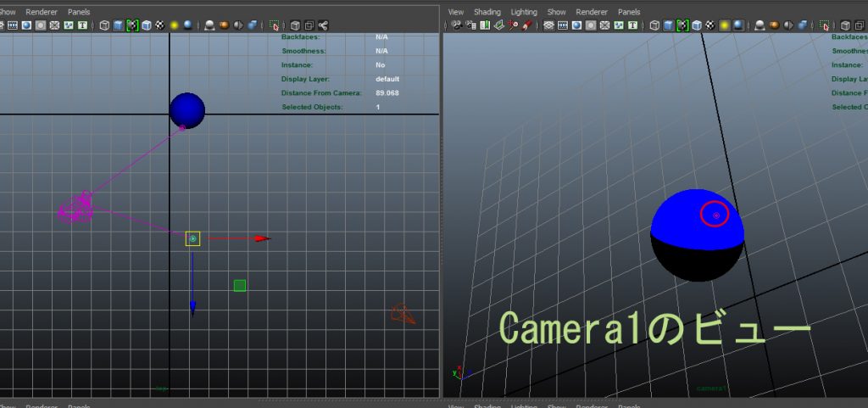This screenshot has height=408, width=868.
Task: Toggle ambient occlusion in top view panel
Action: 210,25
